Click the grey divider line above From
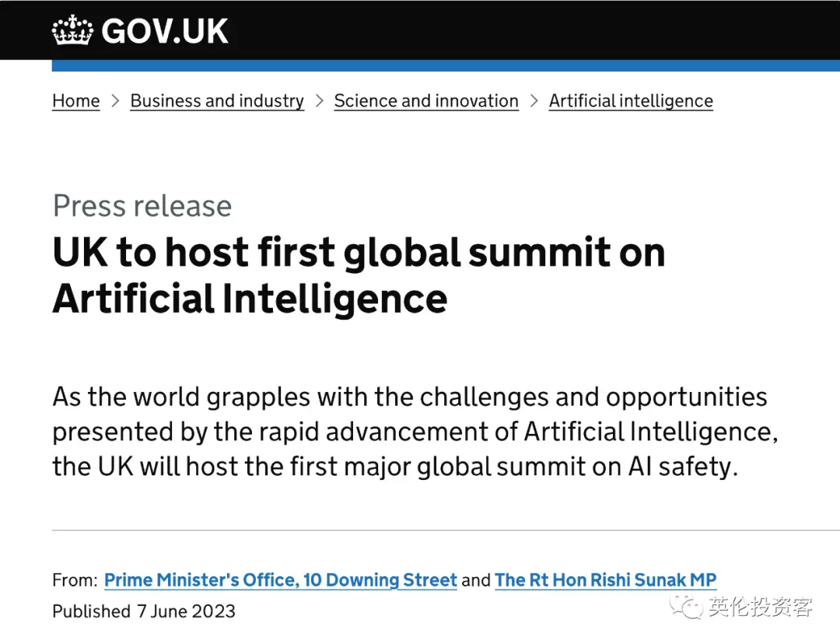 pyautogui.click(x=446, y=530)
